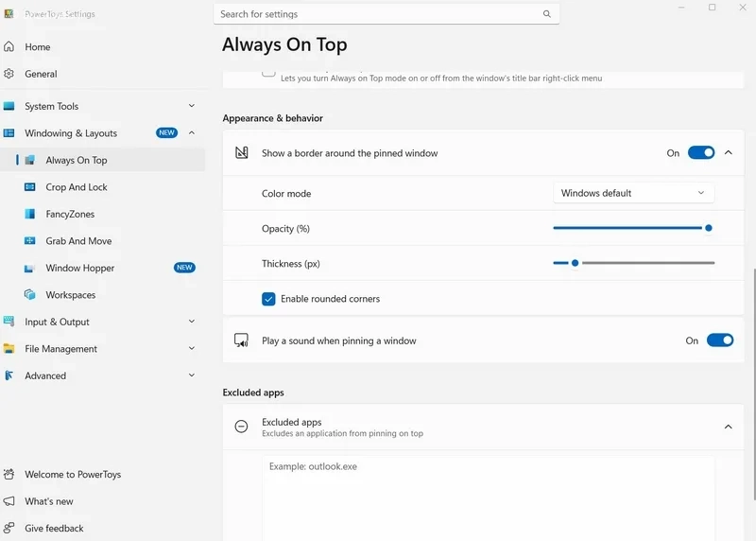Click the What's new megaphone icon
This screenshot has width=756, height=541.
(9, 501)
